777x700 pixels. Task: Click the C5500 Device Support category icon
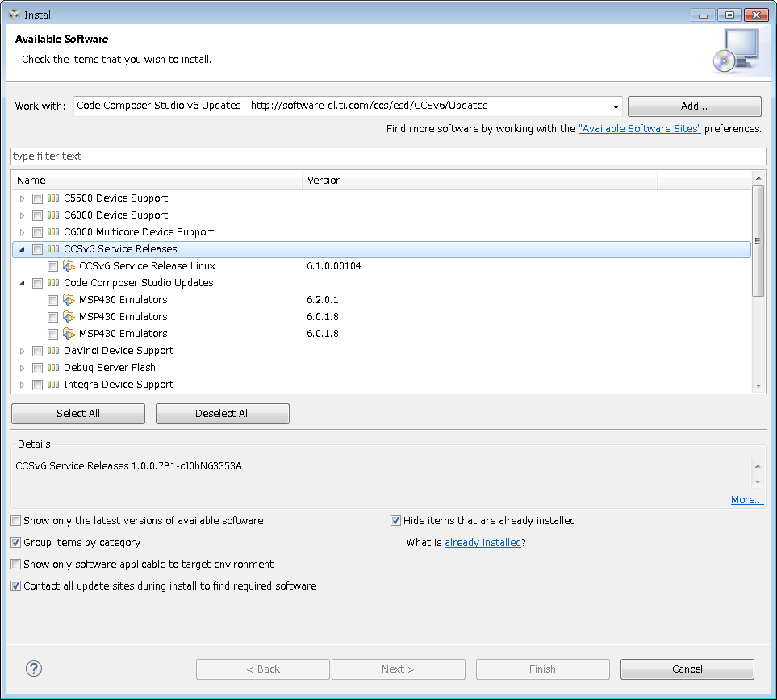coord(53,198)
